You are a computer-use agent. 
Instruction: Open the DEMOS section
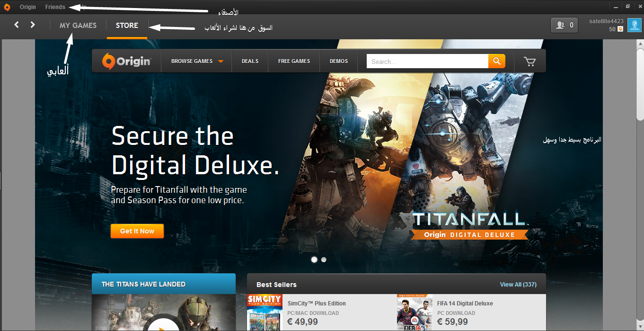339,61
